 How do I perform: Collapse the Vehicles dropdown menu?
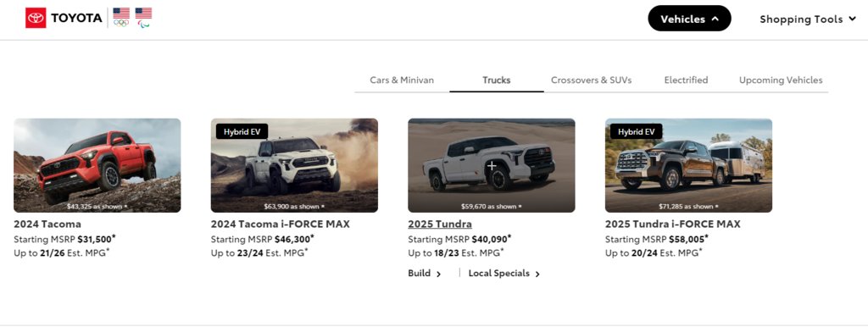click(689, 19)
